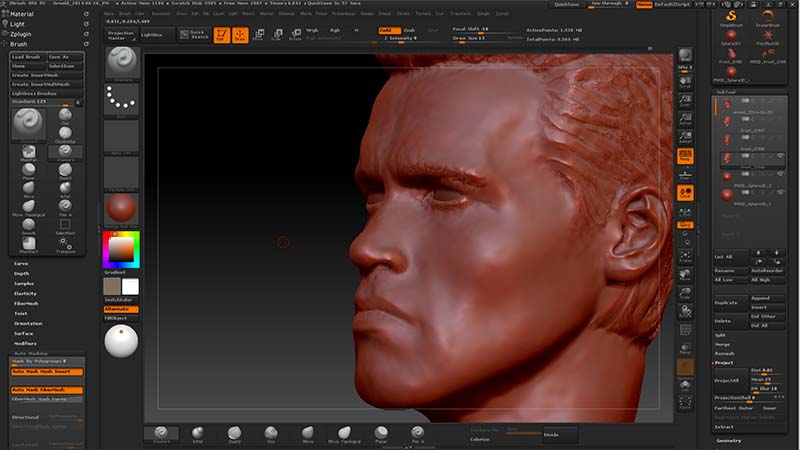
Task: Open the Texture menu
Action: point(423,14)
